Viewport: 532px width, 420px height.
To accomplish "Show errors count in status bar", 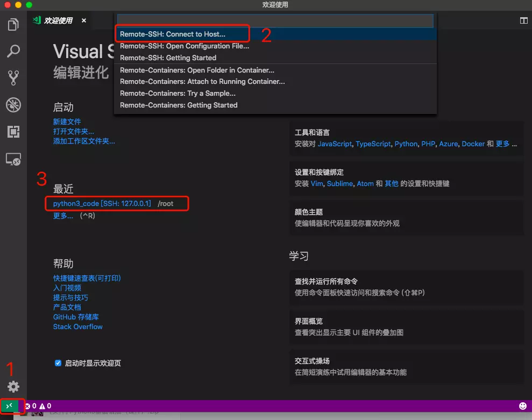I will [x=31, y=406].
